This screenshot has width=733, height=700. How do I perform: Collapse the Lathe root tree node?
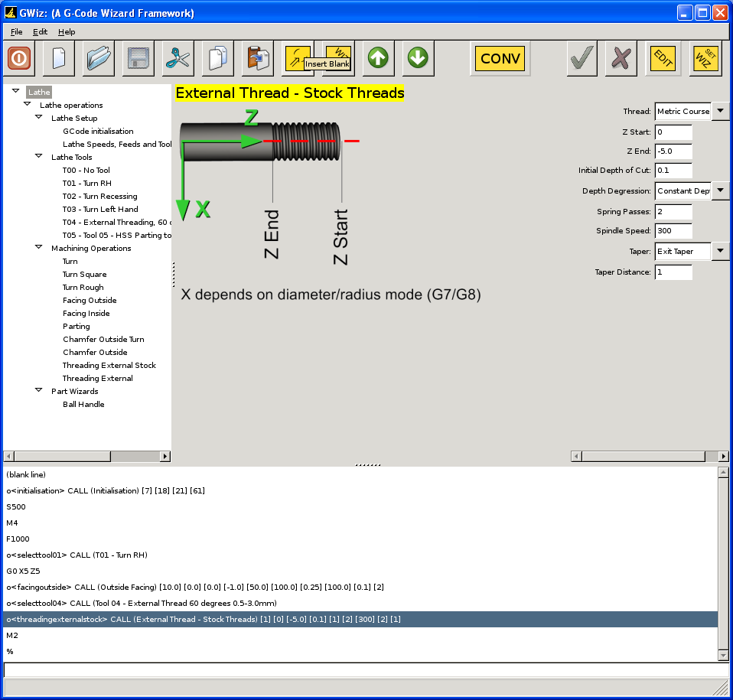pos(16,91)
